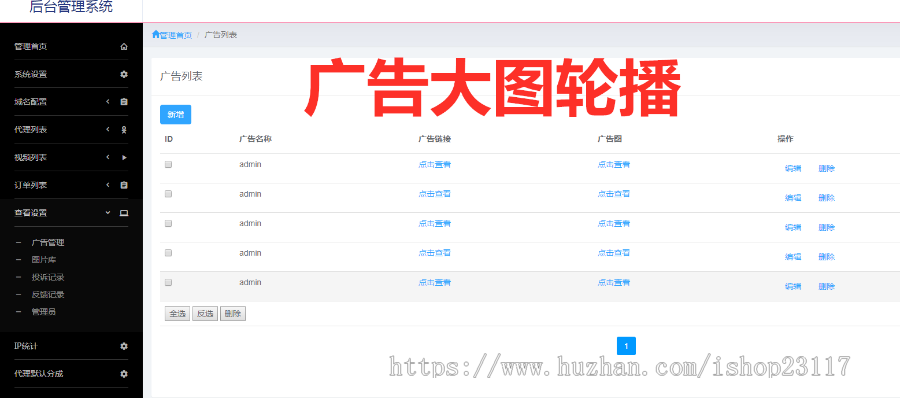Click the play icon beside 视频列表

124,157
